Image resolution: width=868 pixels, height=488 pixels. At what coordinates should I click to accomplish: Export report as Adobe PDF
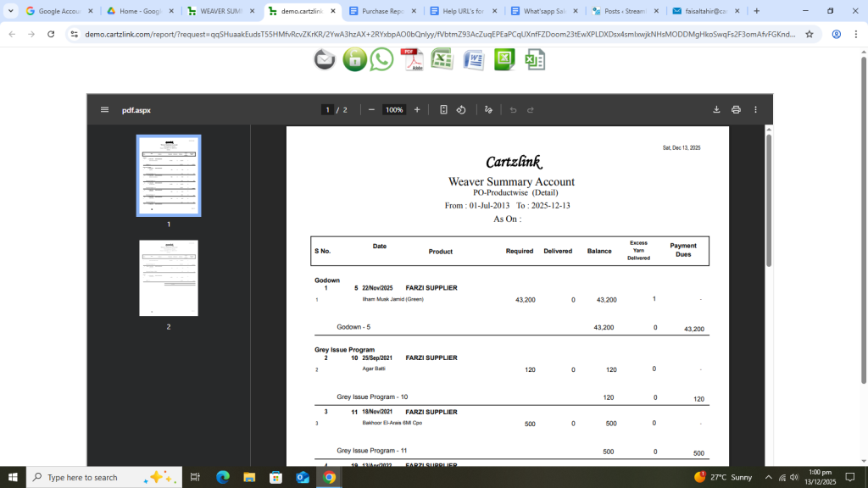point(412,60)
